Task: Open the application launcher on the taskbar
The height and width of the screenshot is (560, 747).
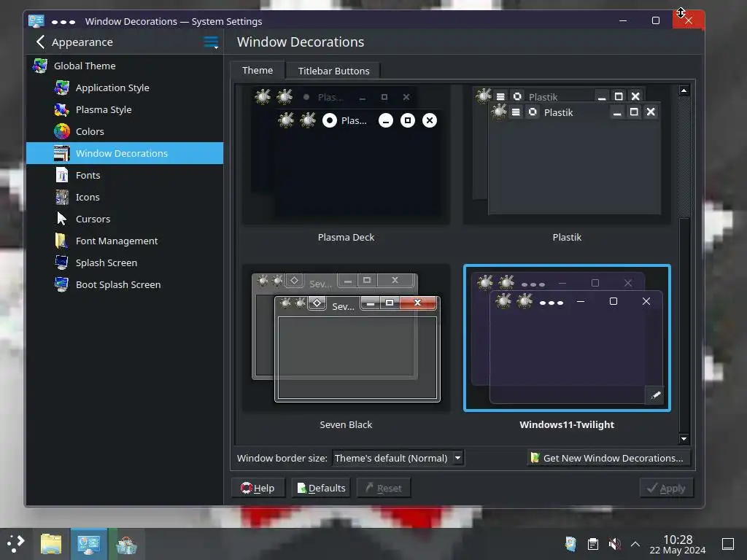Action: click(x=16, y=544)
